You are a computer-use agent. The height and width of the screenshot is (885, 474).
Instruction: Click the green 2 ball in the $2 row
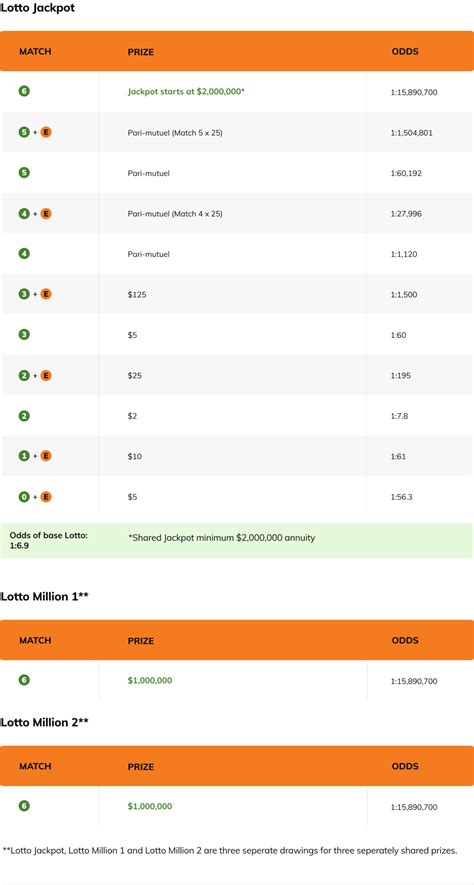coord(24,416)
